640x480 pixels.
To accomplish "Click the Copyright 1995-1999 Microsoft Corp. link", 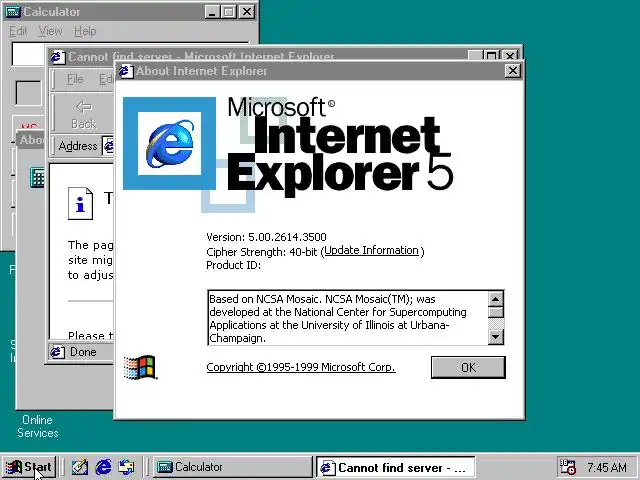I will [x=301, y=367].
